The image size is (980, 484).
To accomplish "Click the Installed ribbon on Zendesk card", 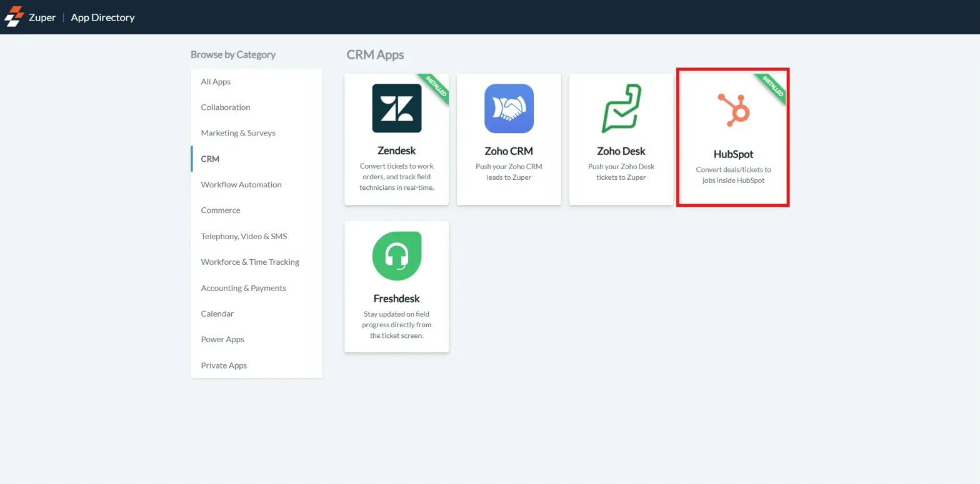I will [435, 87].
